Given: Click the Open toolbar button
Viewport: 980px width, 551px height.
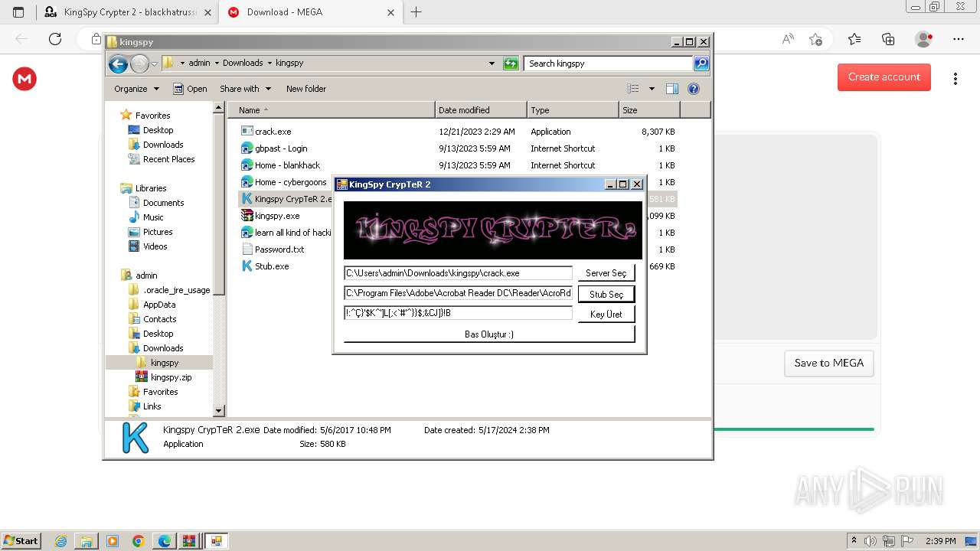Looking at the screenshot, I should (x=190, y=89).
